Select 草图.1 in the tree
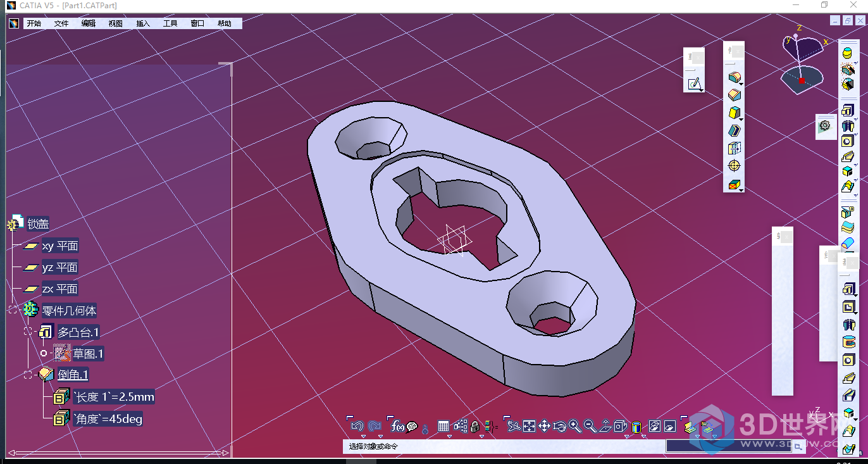This screenshot has width=868, height=464. [x=88, y=353]
